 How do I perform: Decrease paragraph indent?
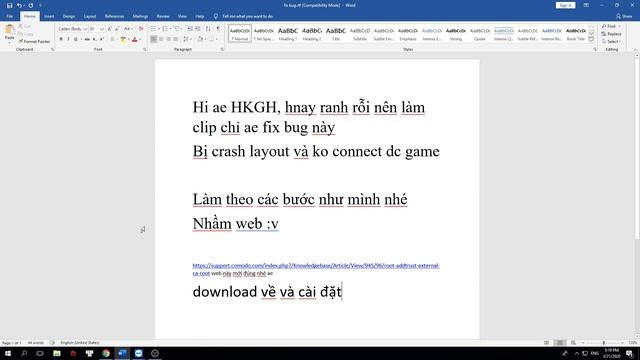coord(190,29)
